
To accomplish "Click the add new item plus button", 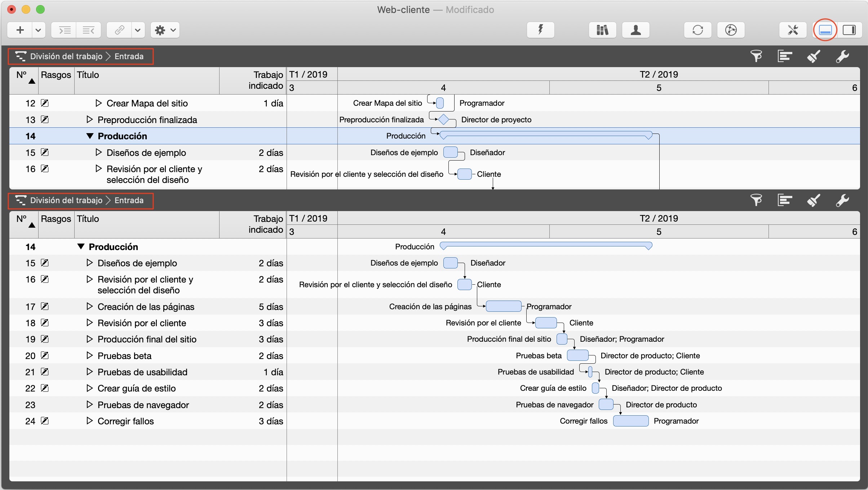I will point(20,30).
